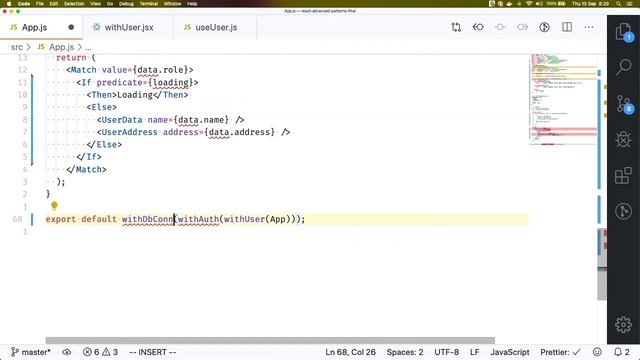Click the Wi-Fi icon in menu bar
Viewport: 640px width, 360px height.
click(529, 4)
